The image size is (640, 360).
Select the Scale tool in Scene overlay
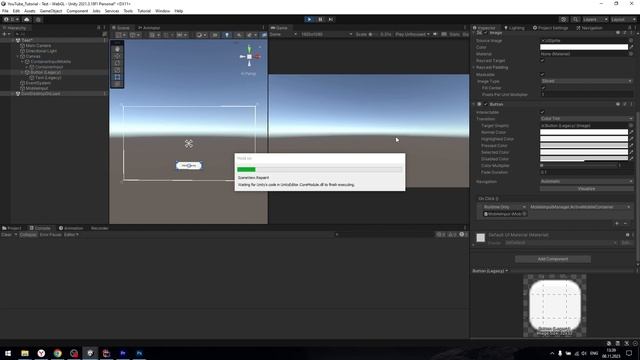118,70
